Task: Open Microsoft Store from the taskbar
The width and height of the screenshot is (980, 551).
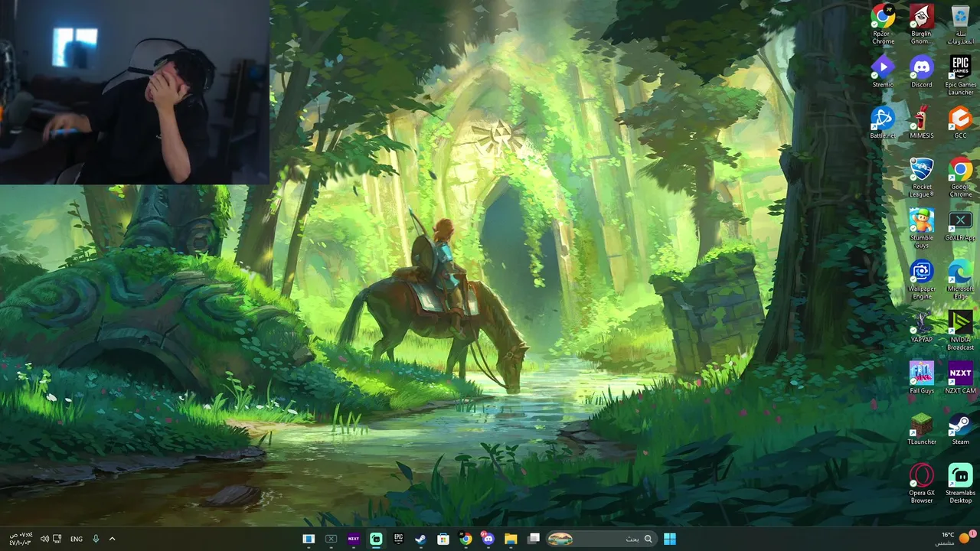Action: [443, 539]
